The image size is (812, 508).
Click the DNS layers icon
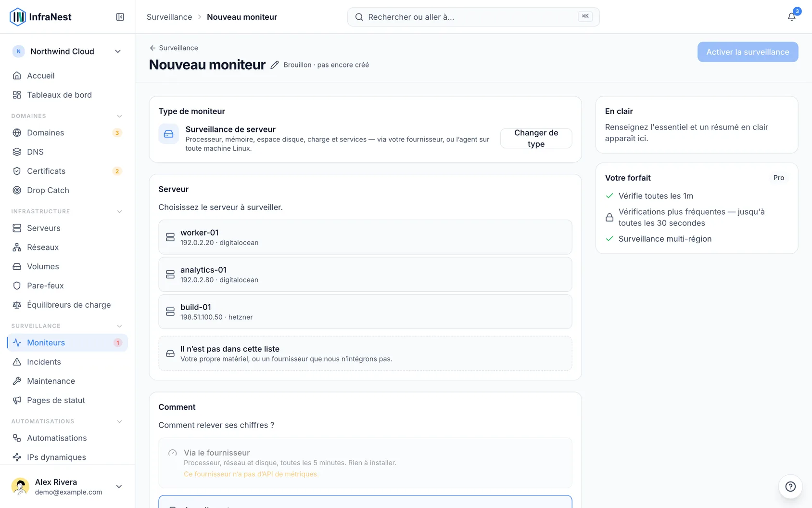(x=17, y=152)
